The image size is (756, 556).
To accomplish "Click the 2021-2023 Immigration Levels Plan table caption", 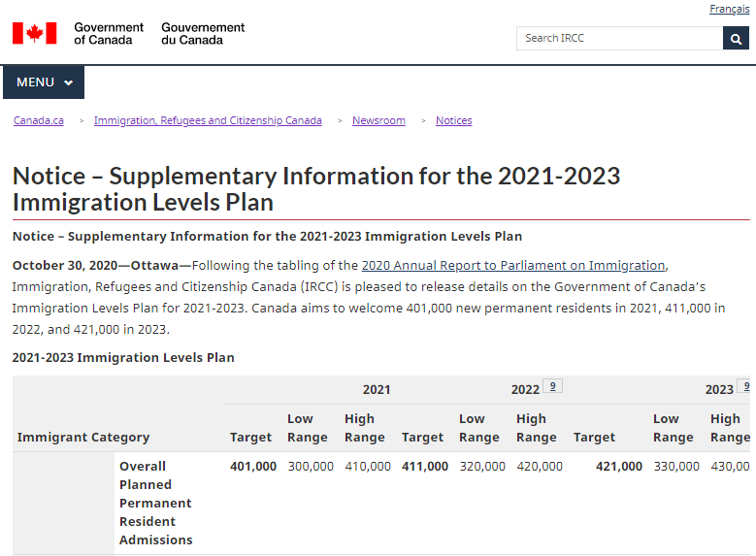I will pos(123,358).
